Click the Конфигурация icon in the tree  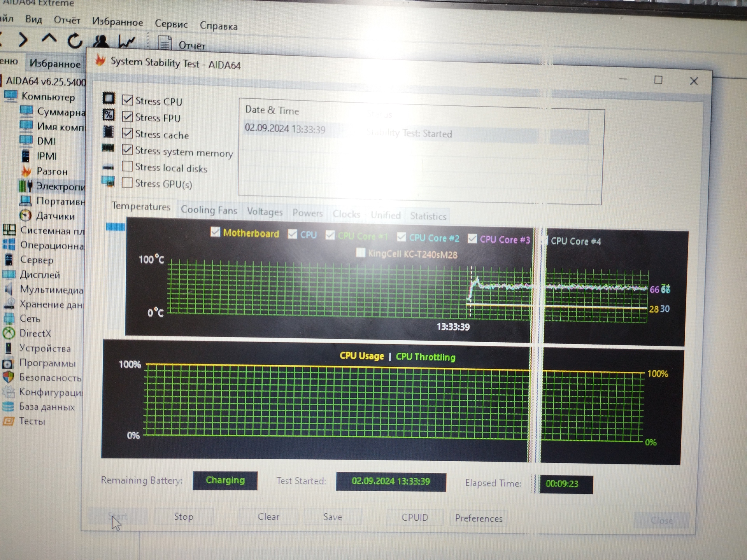pos(8,392)
